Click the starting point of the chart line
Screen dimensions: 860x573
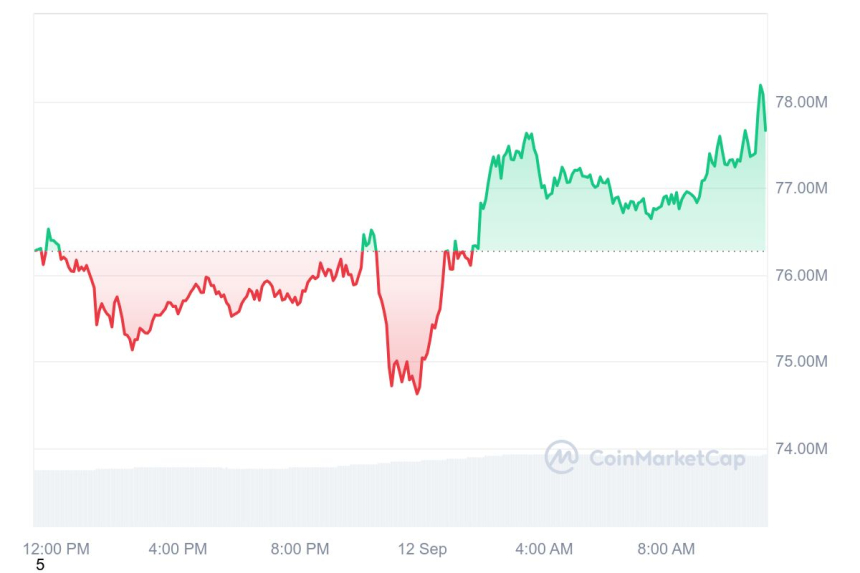tap(35, 250)
